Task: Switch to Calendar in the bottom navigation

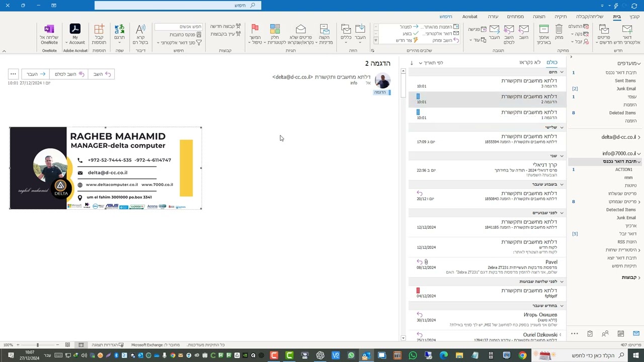Action: point(621,333)
